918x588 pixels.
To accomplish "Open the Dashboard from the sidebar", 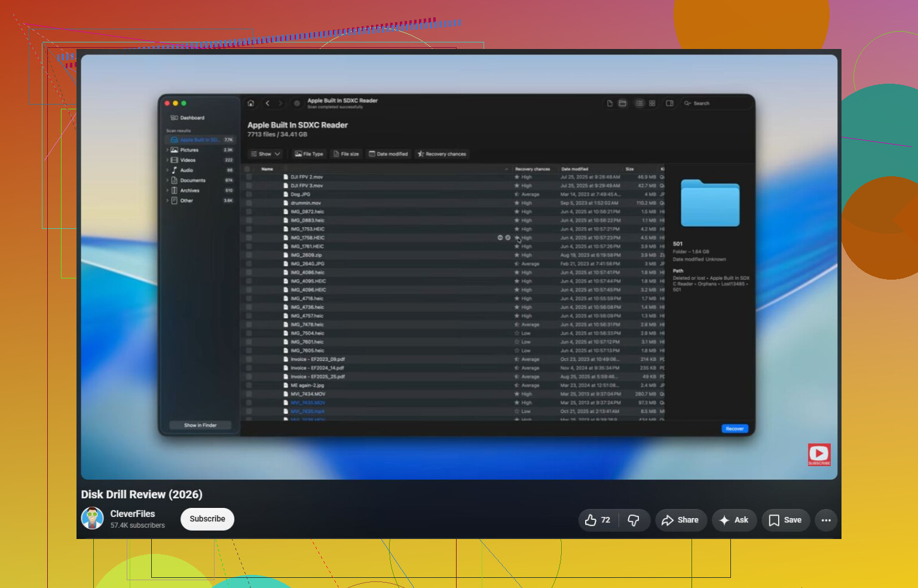I will point(188,118).
